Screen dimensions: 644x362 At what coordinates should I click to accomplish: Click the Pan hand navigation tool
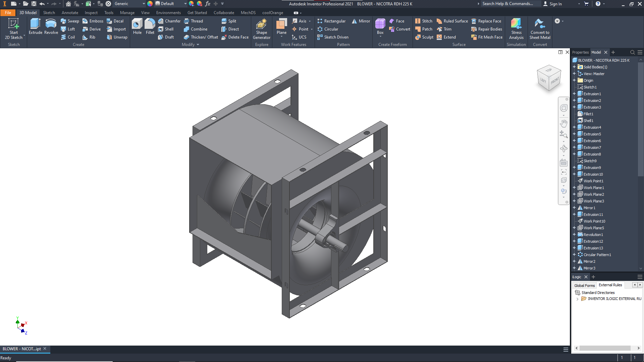click(x=563, y=123)
